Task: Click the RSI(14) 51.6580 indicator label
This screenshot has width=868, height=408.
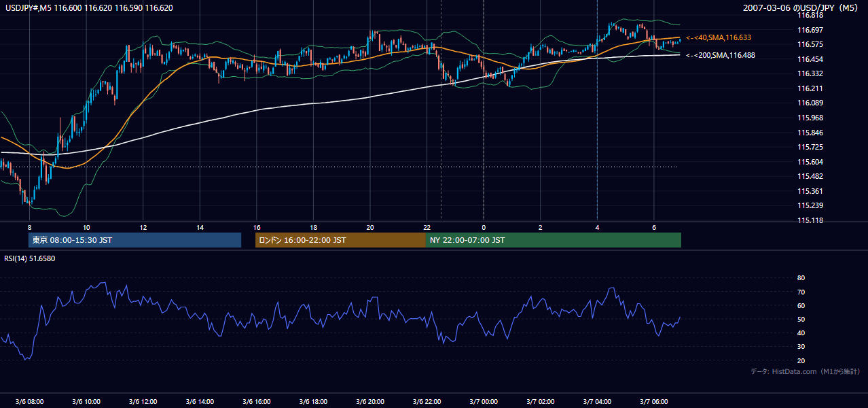Action: pyautogui.click(x=30, y=258)
